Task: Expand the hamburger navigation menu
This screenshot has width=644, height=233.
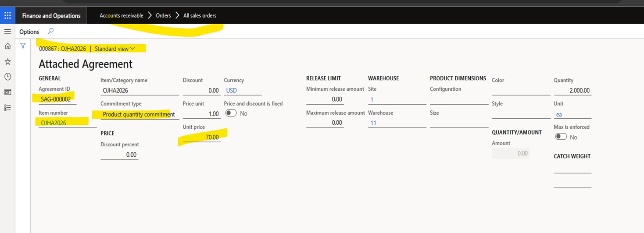Action: (x=7, y=32)
